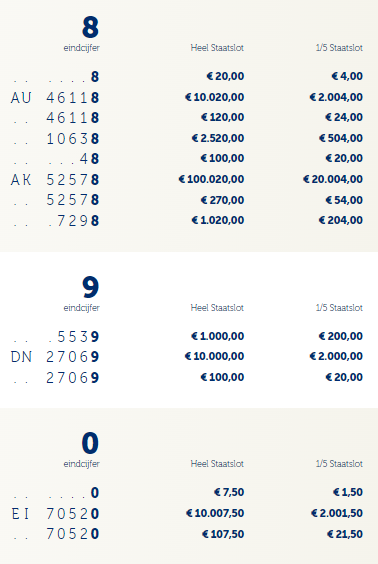This screenshot has height=564, width=378.
Task: Click the €2.520,00 prize amount
Action: [218, 138]
